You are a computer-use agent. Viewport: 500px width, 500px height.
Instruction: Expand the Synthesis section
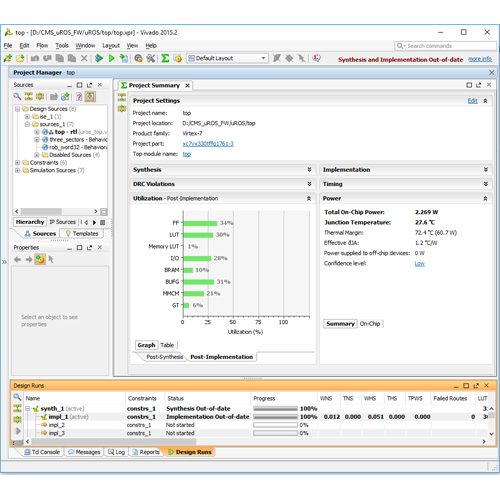(x=309, y=170)
